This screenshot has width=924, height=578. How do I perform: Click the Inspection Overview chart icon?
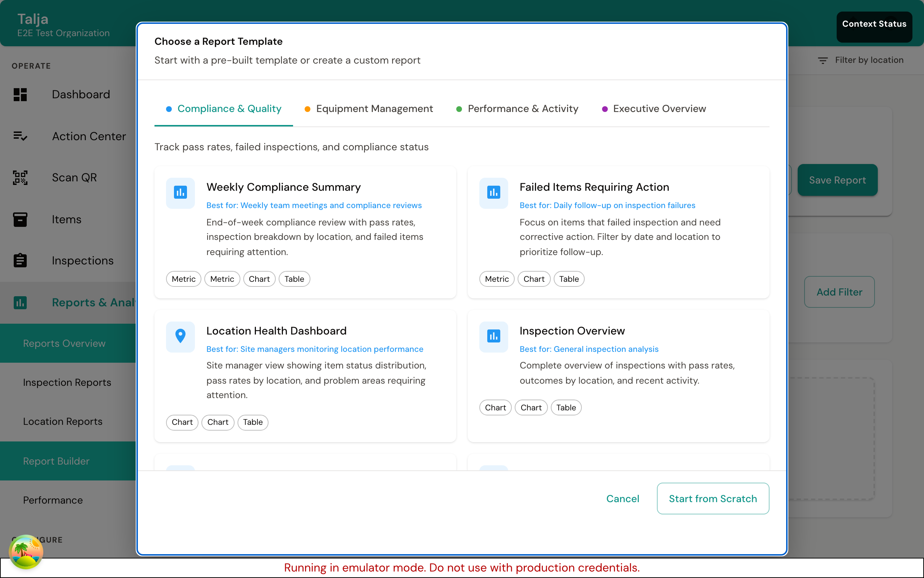coord(493,336)
